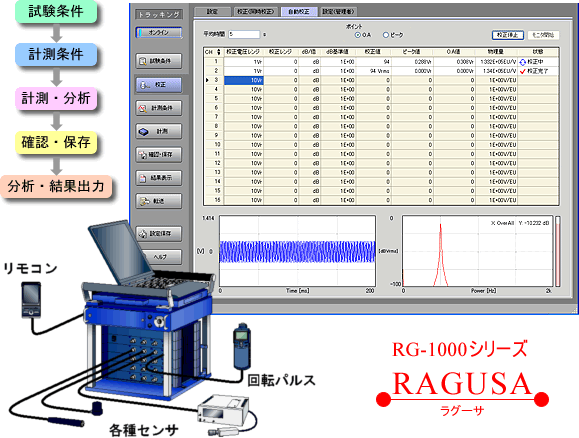Click the 分析・結果出力 orange flow box
This screenshot has width=579, height=438.
coord(56,186)
